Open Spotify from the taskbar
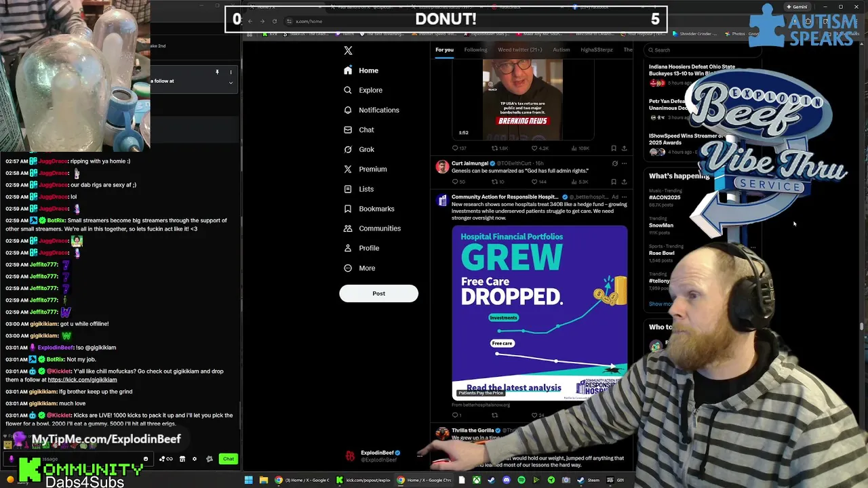The height and width of the screenshot is (488, 868). click(521, 480)
